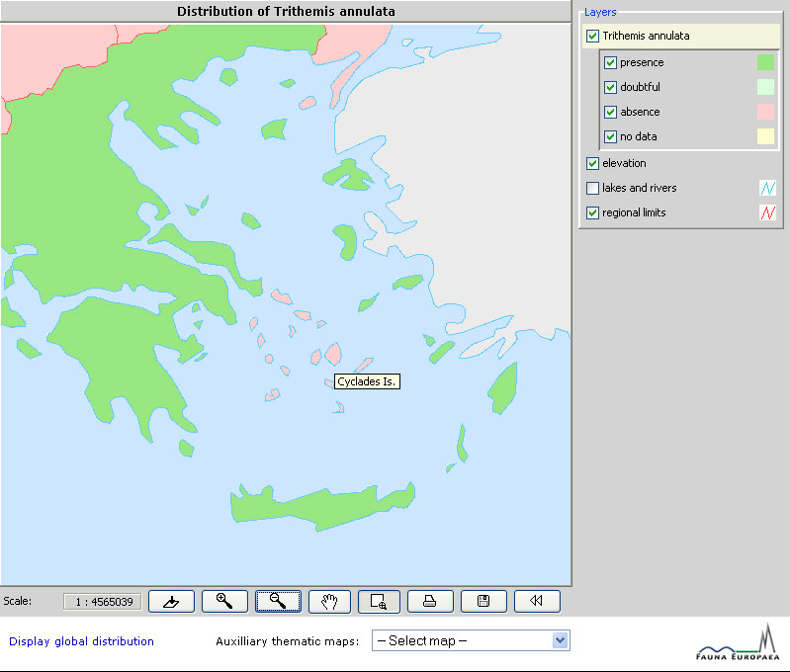This screenshot has width=790, height=672.
Task: Click the 'Layers' panel heading
Action: pos(600,12)
